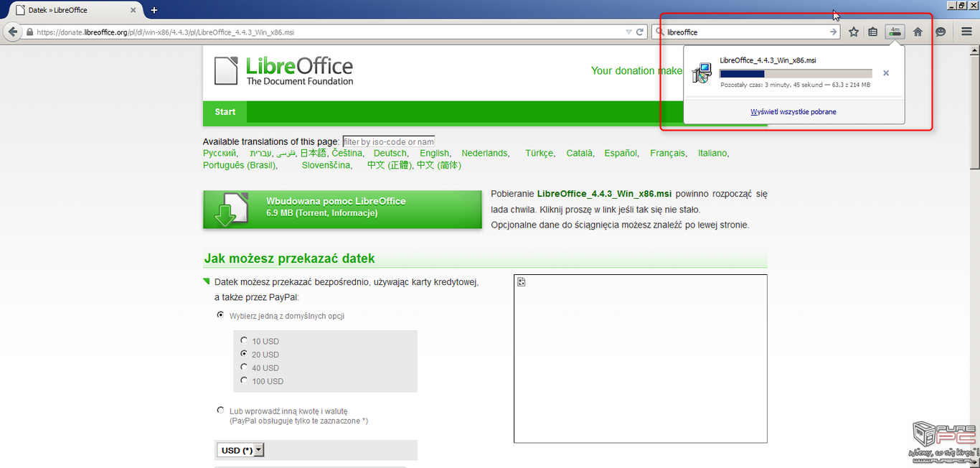This screenshot has height=468, width=980.
Task: Switch page language to English
Action: click(x=435, y=154)
